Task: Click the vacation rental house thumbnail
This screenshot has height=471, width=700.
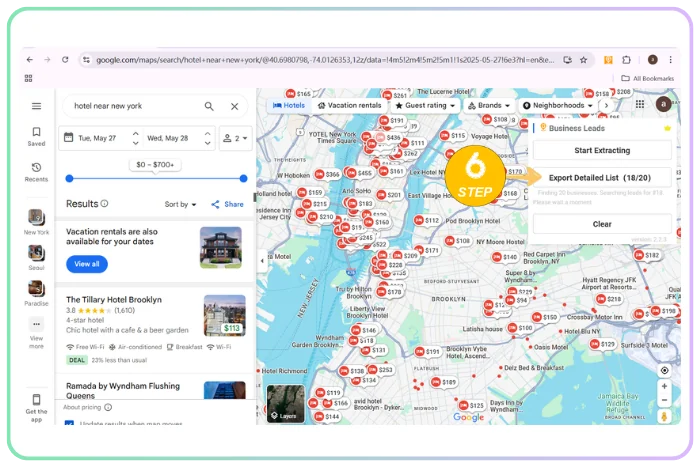Action: (x=221, y=248)
